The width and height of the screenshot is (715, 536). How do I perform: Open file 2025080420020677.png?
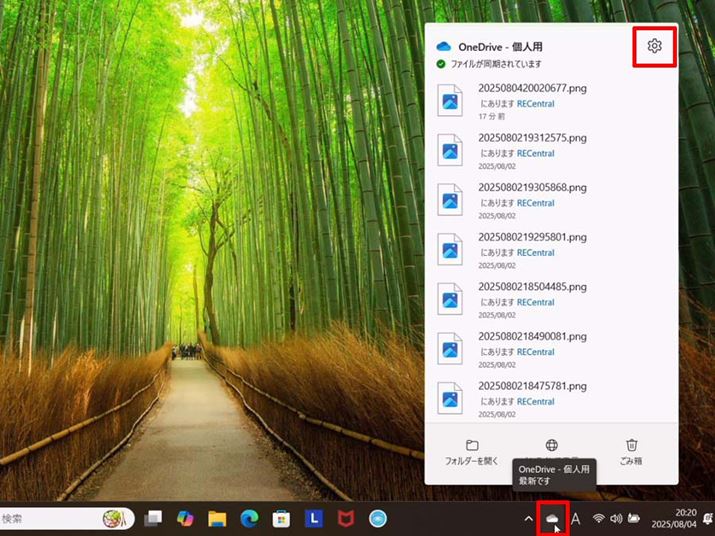pyautogui.click(x=532, y=88)
